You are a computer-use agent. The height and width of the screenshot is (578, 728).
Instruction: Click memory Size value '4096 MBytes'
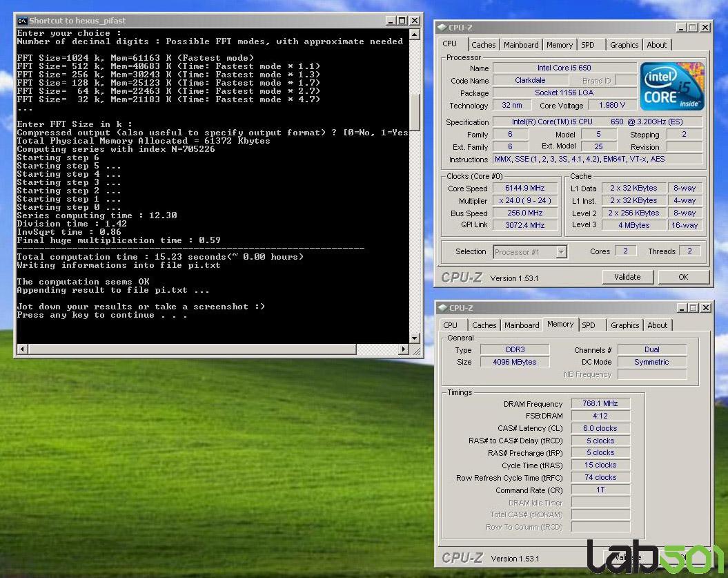point(515,362)
